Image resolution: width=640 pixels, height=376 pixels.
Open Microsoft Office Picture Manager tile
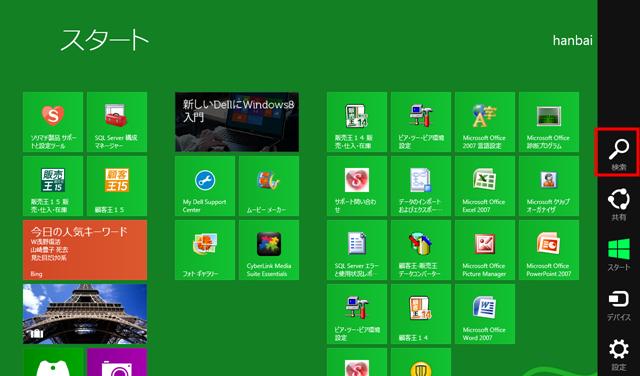pos(485,250)
